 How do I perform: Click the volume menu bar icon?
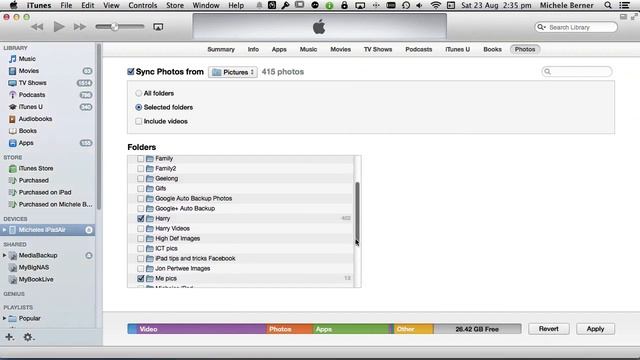(x=419, y=5)
